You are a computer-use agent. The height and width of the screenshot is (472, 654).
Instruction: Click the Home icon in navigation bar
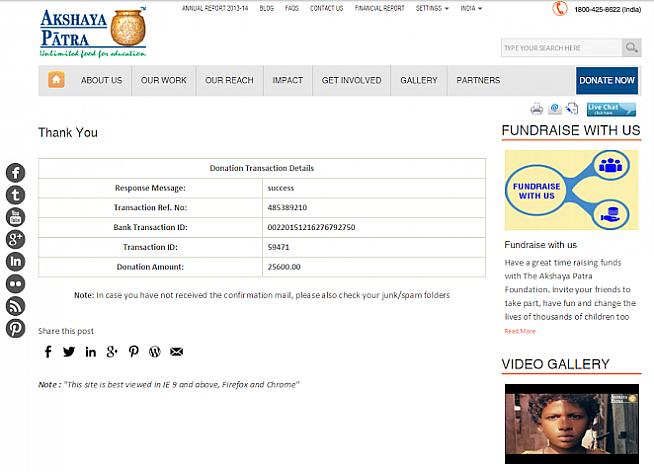(x=56, y=80)
